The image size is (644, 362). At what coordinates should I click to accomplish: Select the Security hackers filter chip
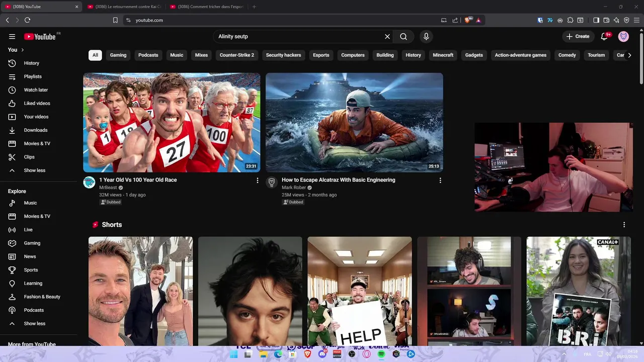click(283, 55)
